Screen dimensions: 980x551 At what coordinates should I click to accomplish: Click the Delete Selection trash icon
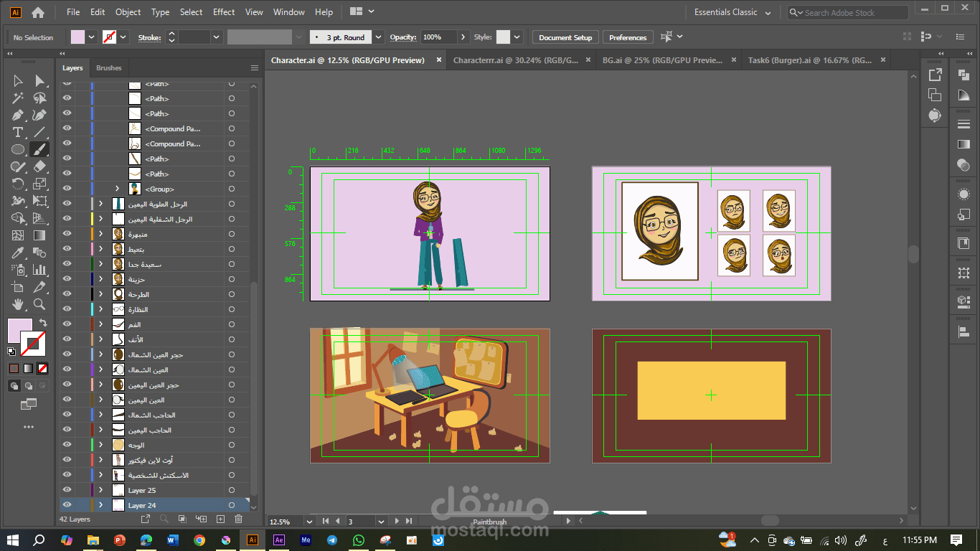coord(239,519)
